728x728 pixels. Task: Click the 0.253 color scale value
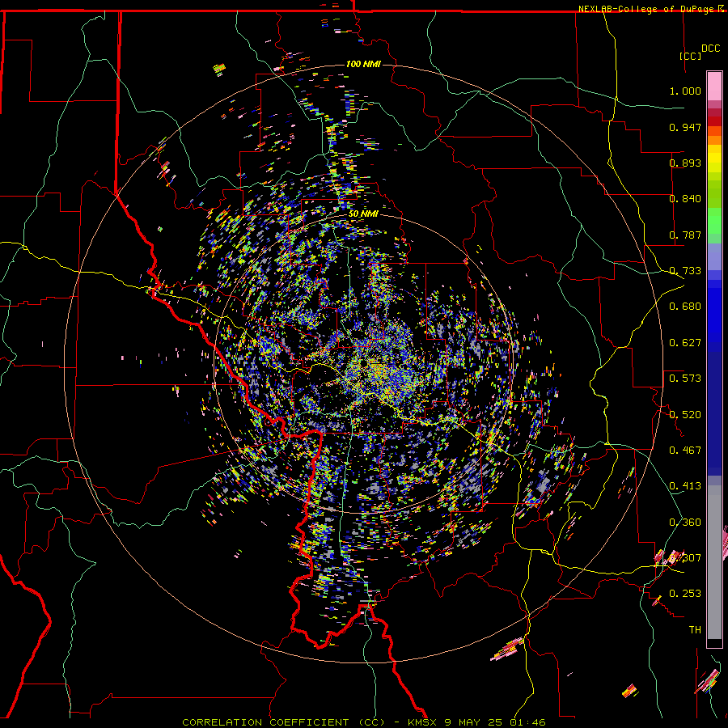pos(685,594)
